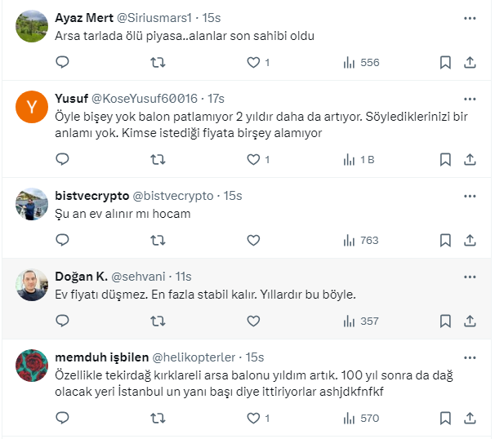Viewport: 504px width, 439px height.
Task: Share Ayaz Mert's tweet
Action: 470,62
